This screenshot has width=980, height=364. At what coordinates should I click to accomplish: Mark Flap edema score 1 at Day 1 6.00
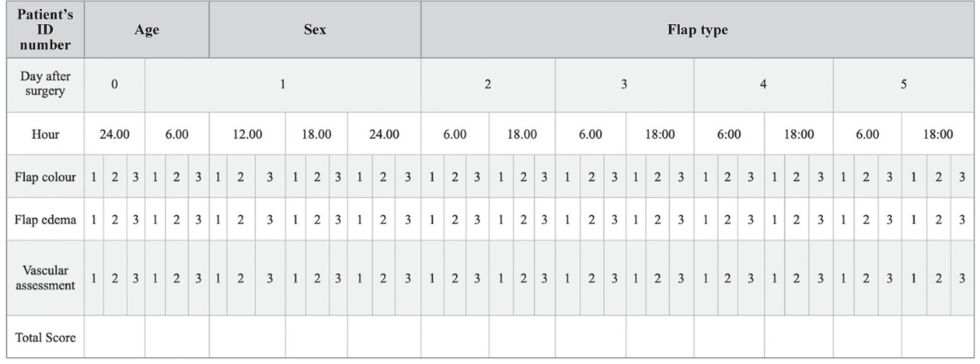(x=155, y=220)
